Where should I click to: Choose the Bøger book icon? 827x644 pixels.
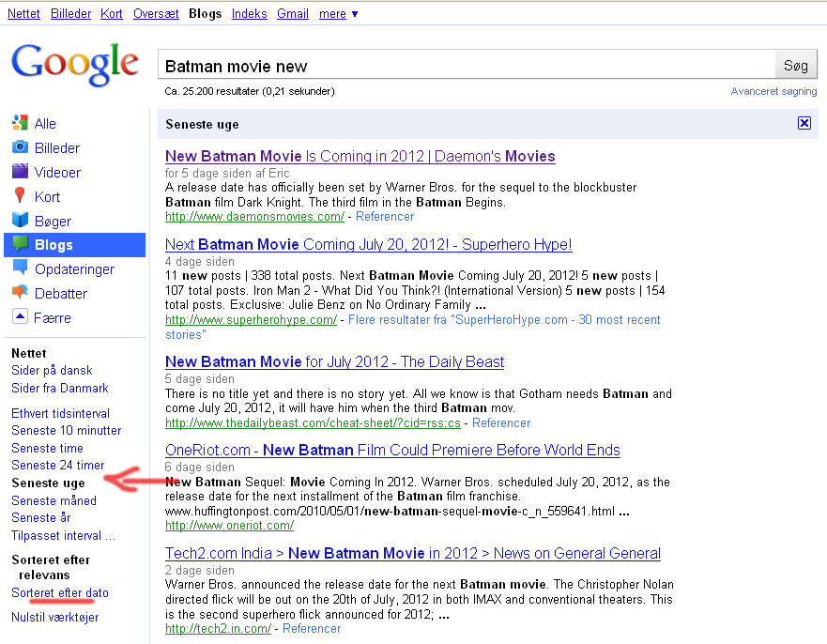pos(20,221)
